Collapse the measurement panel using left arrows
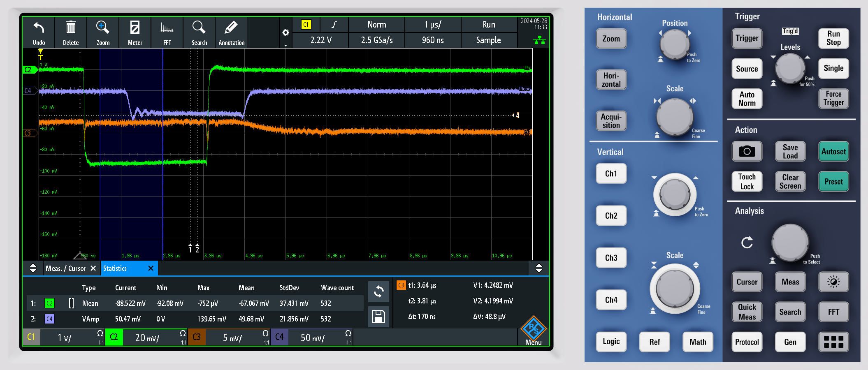The width and height of the screenshot is (868, 370). [x=33, y=268]
